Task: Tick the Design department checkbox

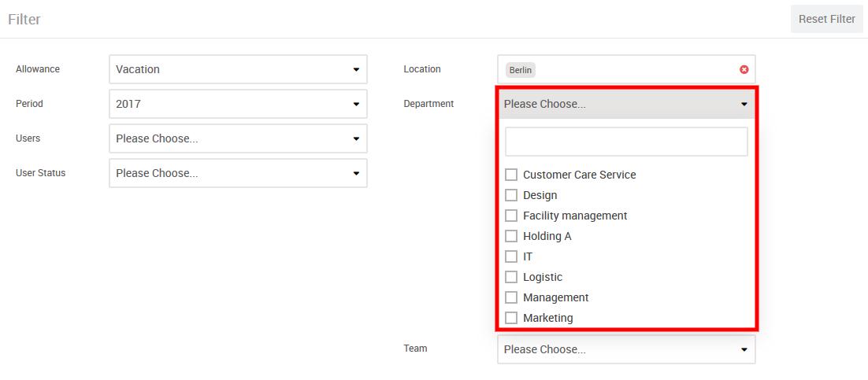Action: [x=511, y=195]
